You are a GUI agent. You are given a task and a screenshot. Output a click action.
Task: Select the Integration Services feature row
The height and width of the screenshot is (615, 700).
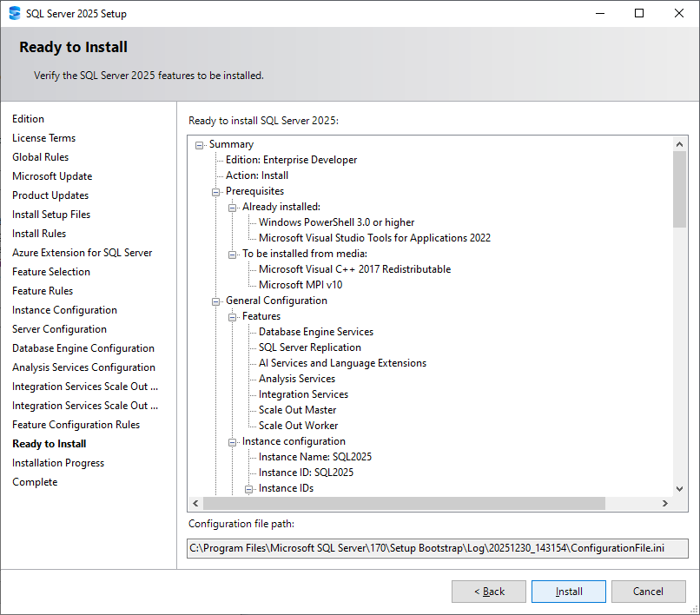[x=303, y=394]
